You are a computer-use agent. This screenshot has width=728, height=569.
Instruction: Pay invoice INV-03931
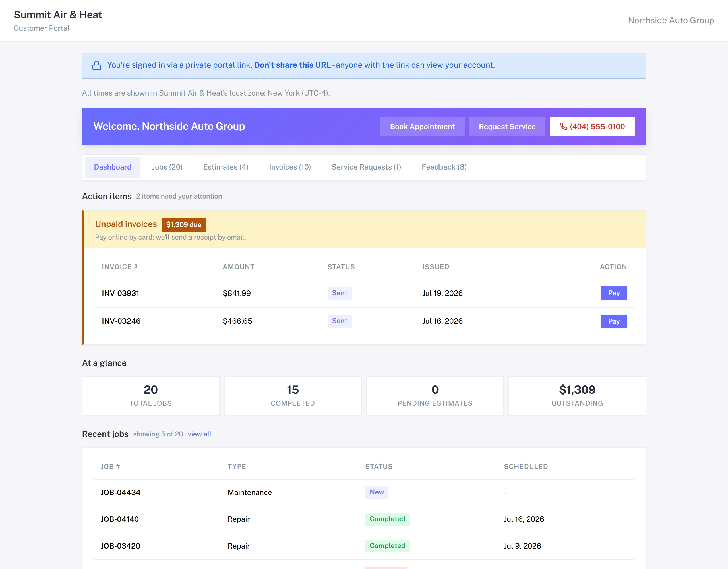pyautogui.click(x=613, y=293)
